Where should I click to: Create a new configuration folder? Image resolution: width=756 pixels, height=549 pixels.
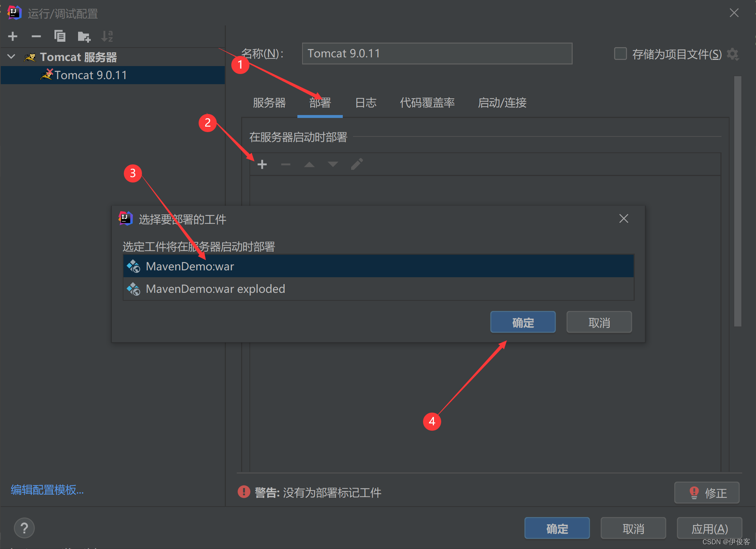point(84,36)
